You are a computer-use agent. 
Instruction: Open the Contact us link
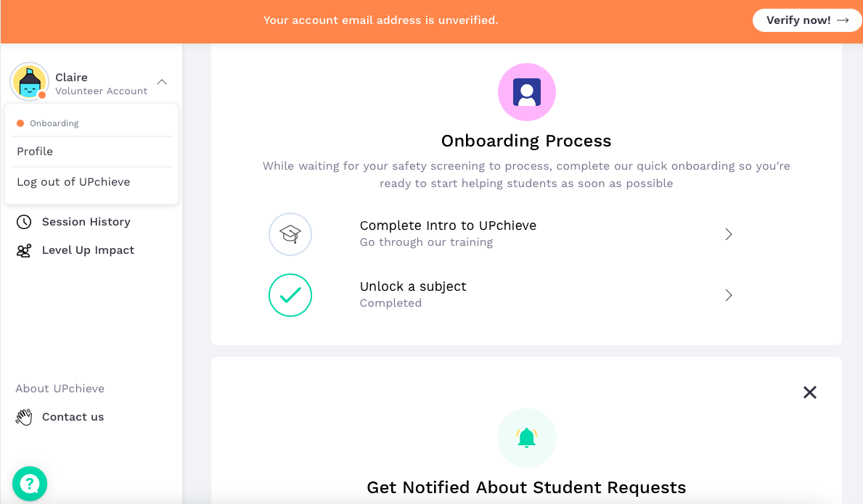(73, 417)
